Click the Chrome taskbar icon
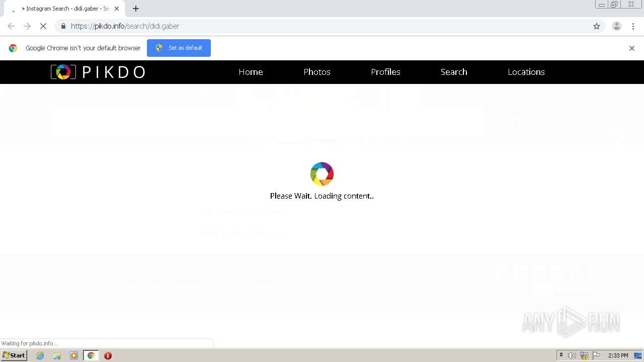Viewport: 644px width, 362px height. click(91, 355)
